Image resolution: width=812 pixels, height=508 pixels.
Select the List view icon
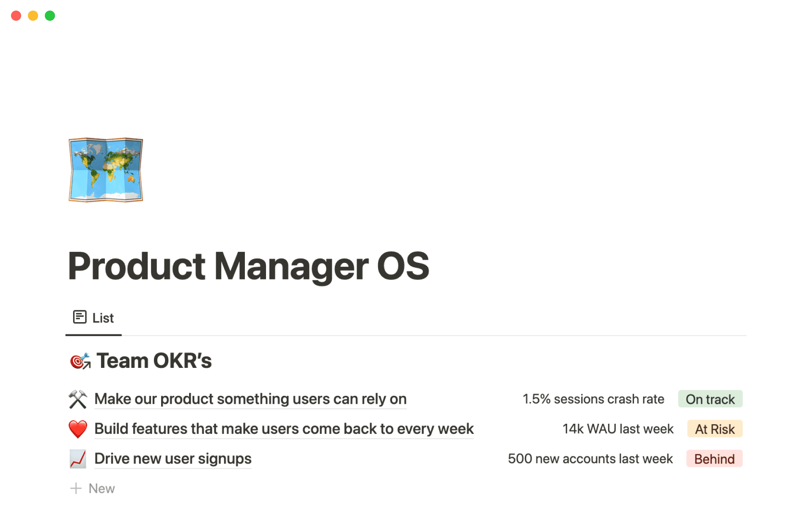pos(80,317)
